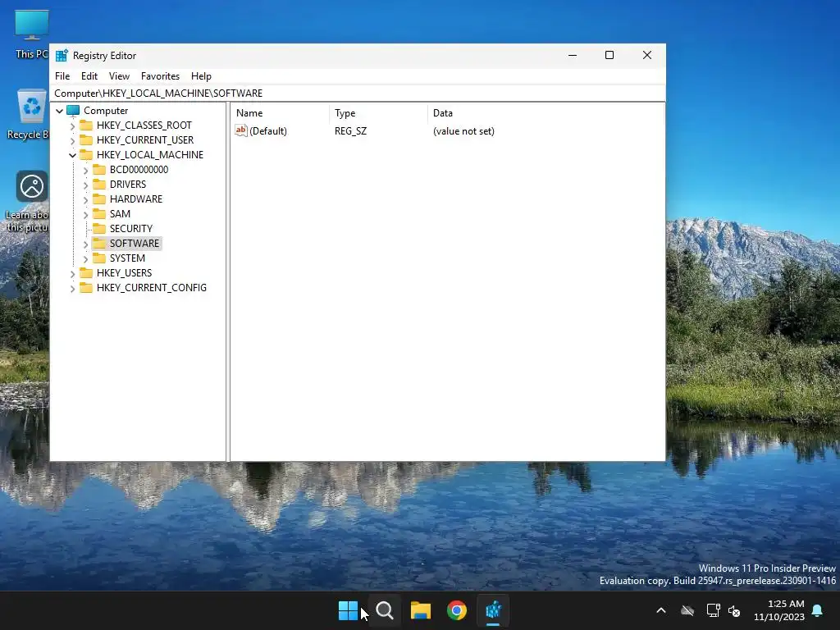Open taskbar Search
This screenshot has width=840, height=630.
click(x=384, y=610)
